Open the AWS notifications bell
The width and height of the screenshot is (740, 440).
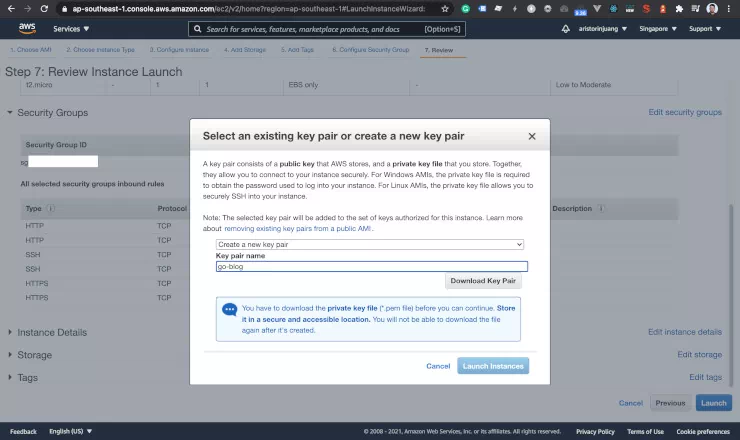click(565, 29)
